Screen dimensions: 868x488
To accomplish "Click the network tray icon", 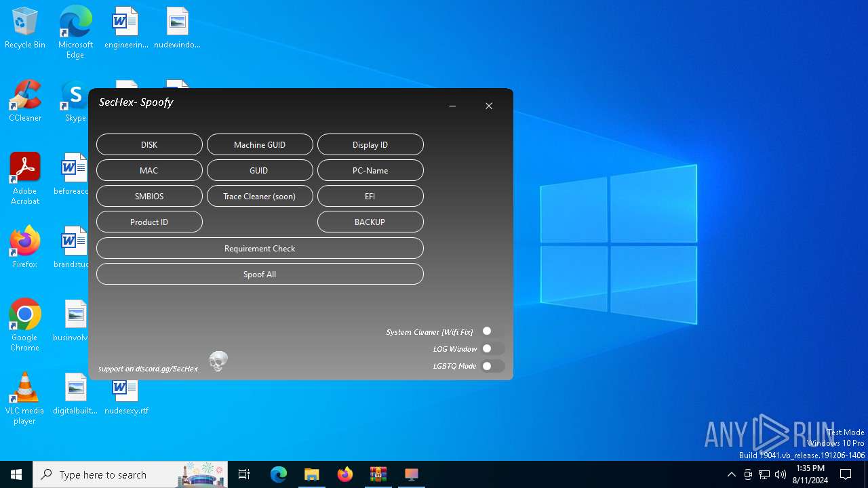I will 764,474.
